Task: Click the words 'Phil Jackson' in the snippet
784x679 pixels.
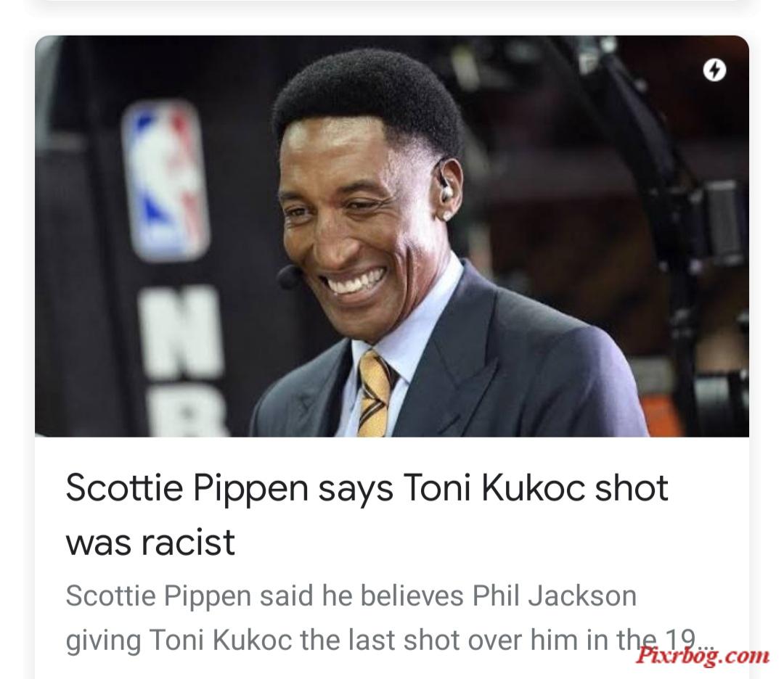Action: 555,596
